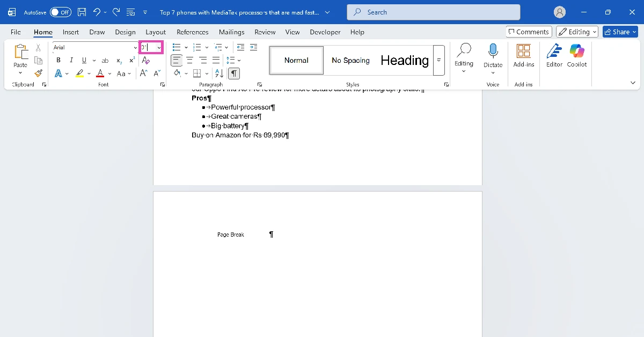
Task: Select the Format Painter tool
Action: [x=38, y=73]
